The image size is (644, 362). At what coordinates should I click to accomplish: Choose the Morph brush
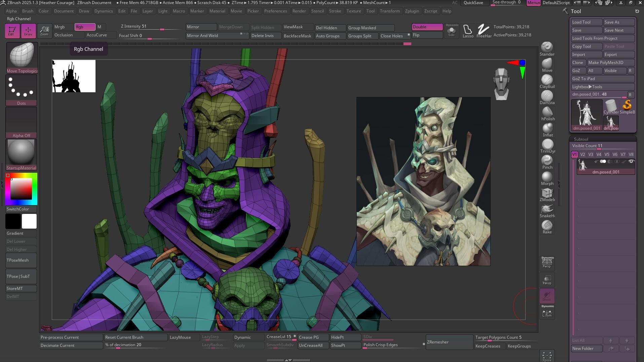[x=547, y=178]
